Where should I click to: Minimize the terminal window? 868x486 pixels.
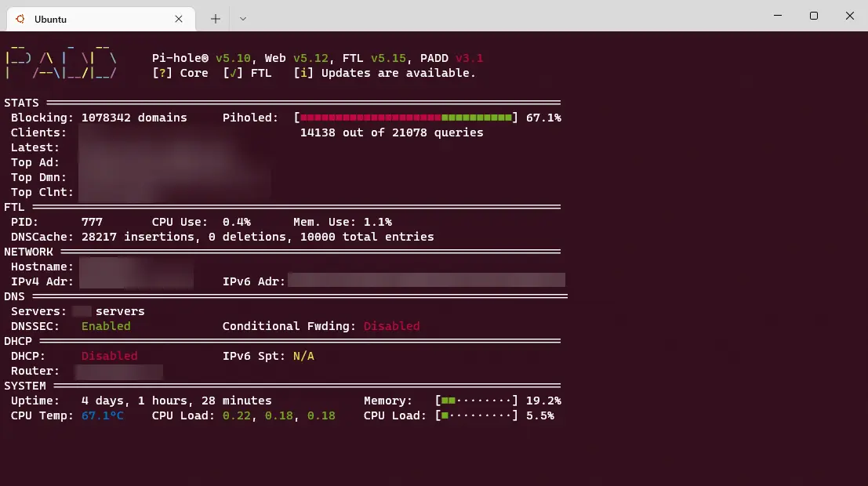777,16
